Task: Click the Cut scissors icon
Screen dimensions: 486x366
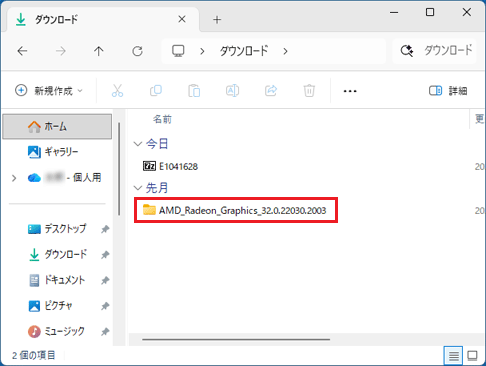Action: tap(117, 90)
